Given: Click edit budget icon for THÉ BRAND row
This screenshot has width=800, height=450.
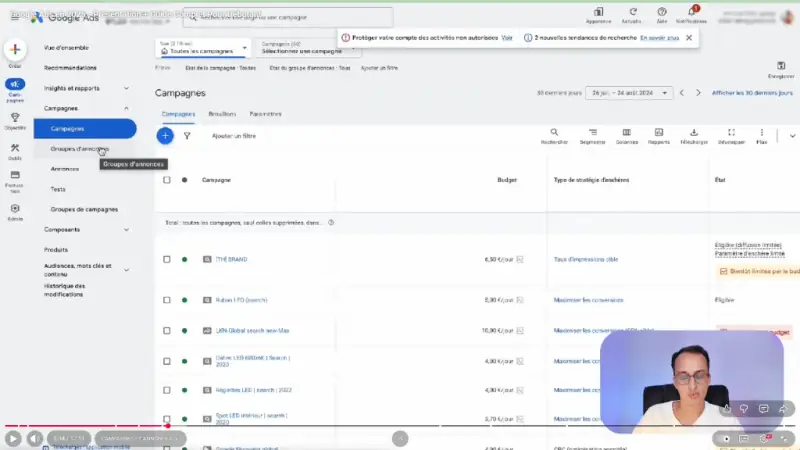Looking at the screenshot, I should (520, 259).
